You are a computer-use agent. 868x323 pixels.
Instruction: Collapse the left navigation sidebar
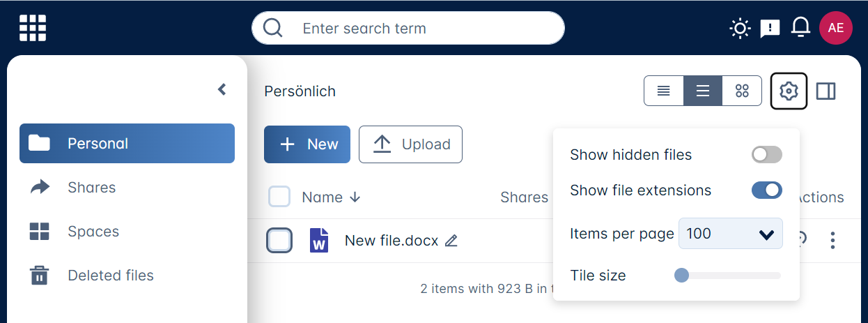[x=222, y=89]
